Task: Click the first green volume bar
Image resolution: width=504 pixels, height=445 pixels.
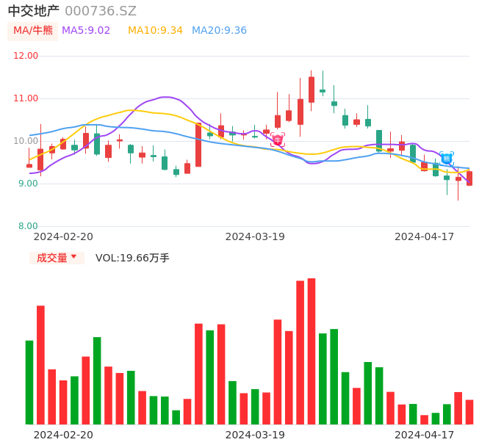Action: point(29,382)
